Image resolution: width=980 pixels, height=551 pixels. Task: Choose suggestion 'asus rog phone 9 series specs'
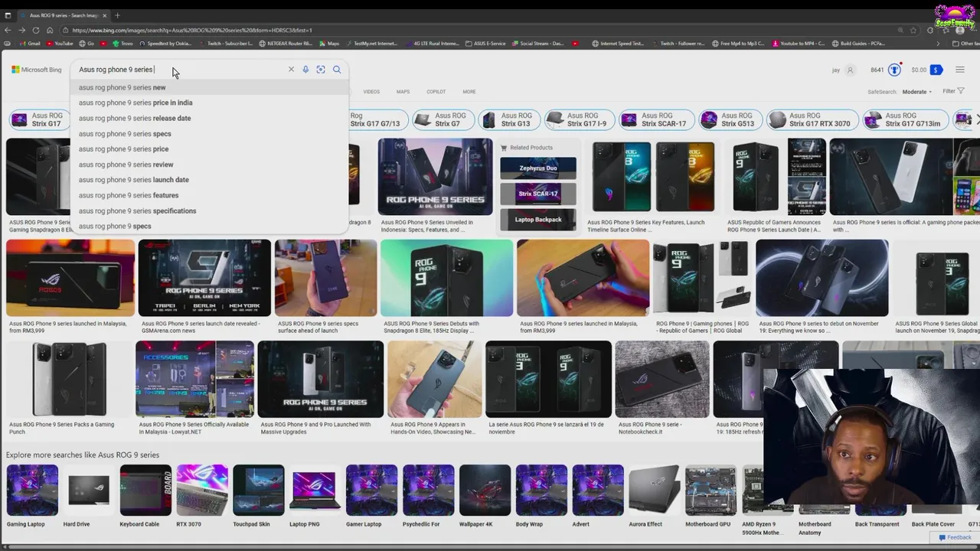(x=209, y=134)
